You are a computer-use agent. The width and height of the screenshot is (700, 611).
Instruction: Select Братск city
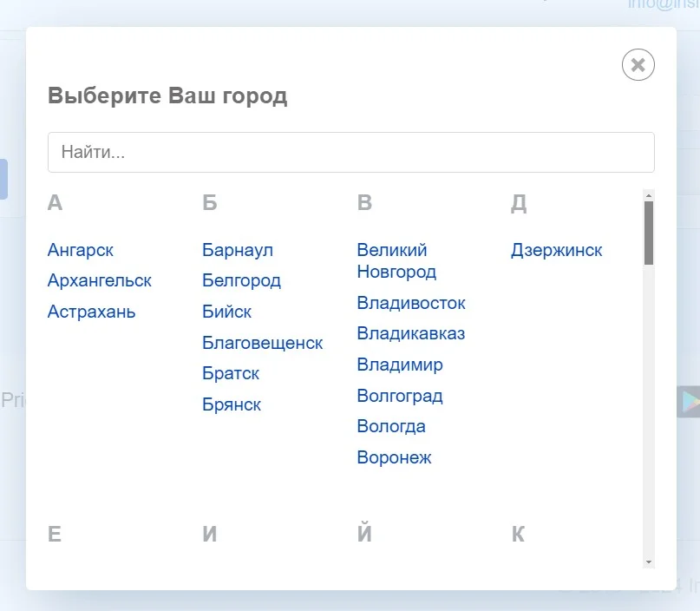click(x=232, y=373)
